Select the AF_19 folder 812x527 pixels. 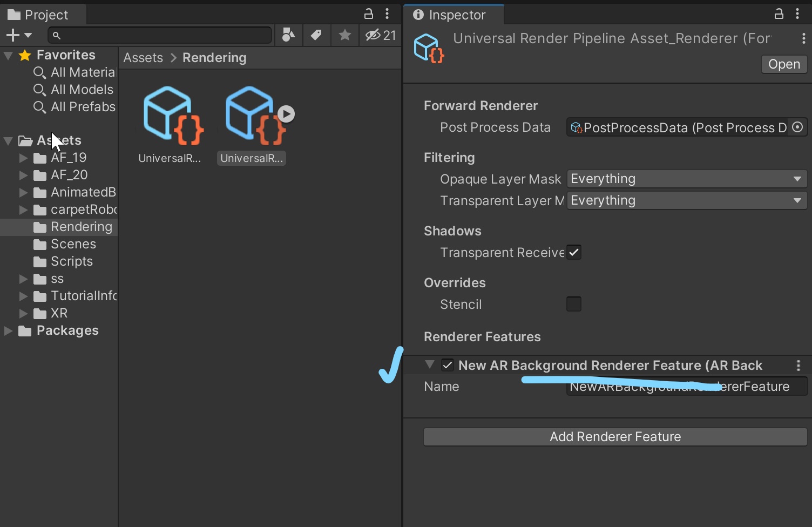(60, 158)
